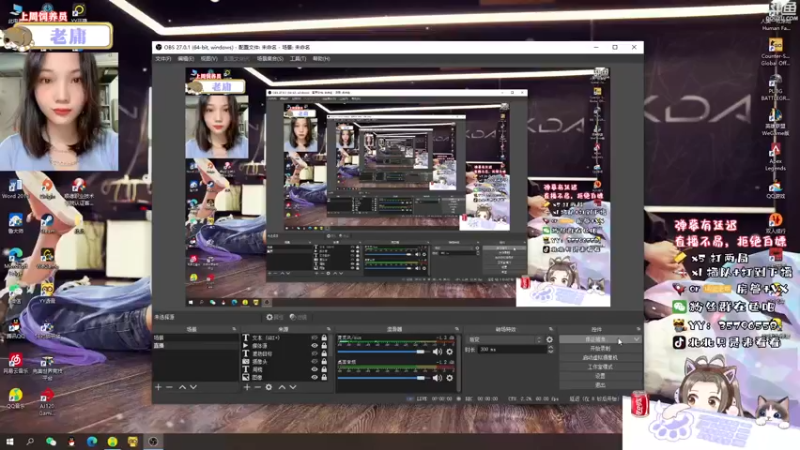The width and height of the screenshot is (800, 450).
Task: Mute the first mixer channel speaker icon
Action: pyautogui.click(x=437, y=352)
